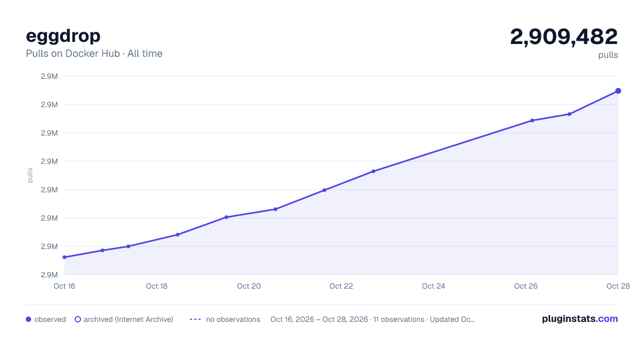Viewport: 644px width, 338px height.
Task: Click the 'pulls' unit under total count
Action: [x=608, y=55]
